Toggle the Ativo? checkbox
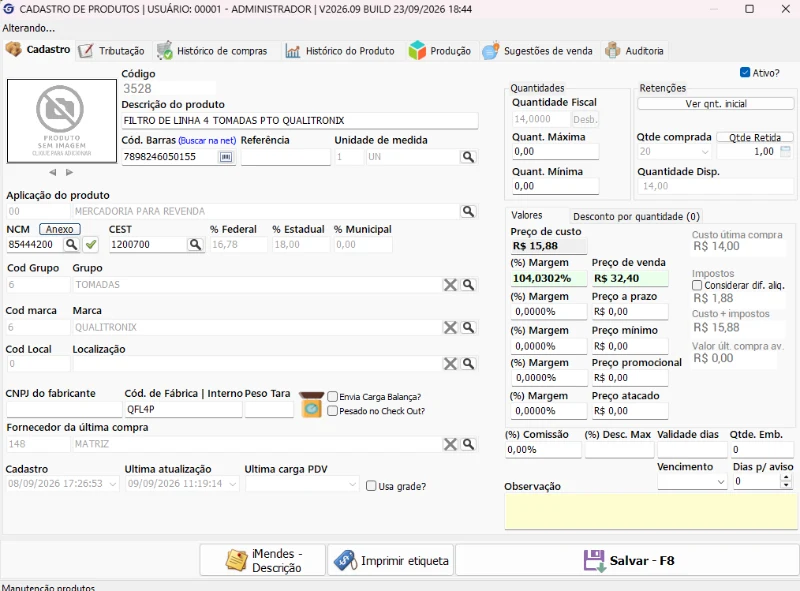Viewport: 800px width, 591px height. [x=745, y=72]
